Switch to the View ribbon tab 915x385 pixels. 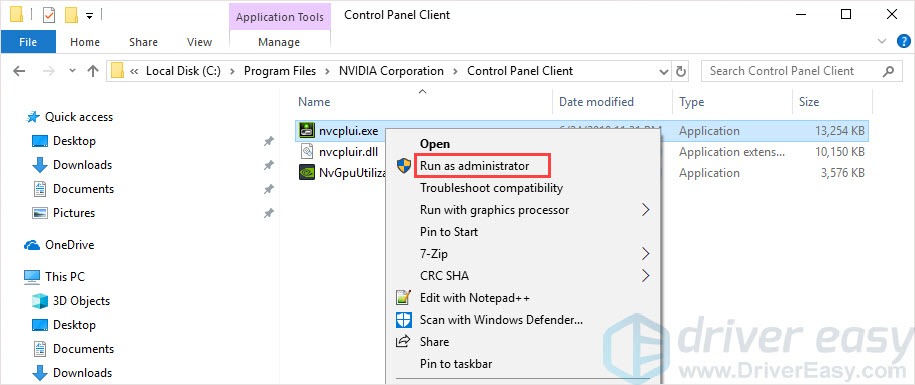click(200, 42)
